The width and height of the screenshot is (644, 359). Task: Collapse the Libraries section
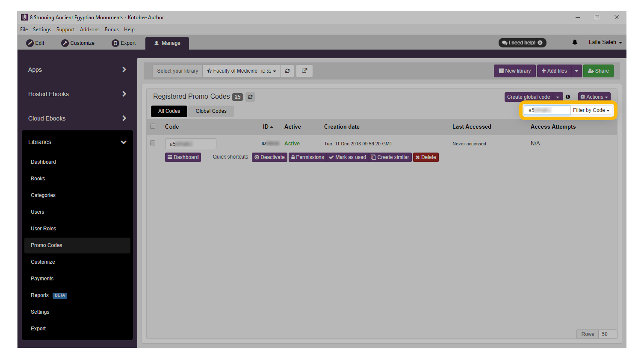(77, 142)
